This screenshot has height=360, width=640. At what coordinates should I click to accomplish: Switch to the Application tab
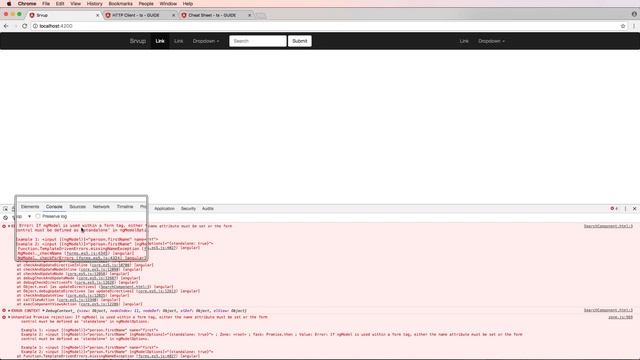164,209
